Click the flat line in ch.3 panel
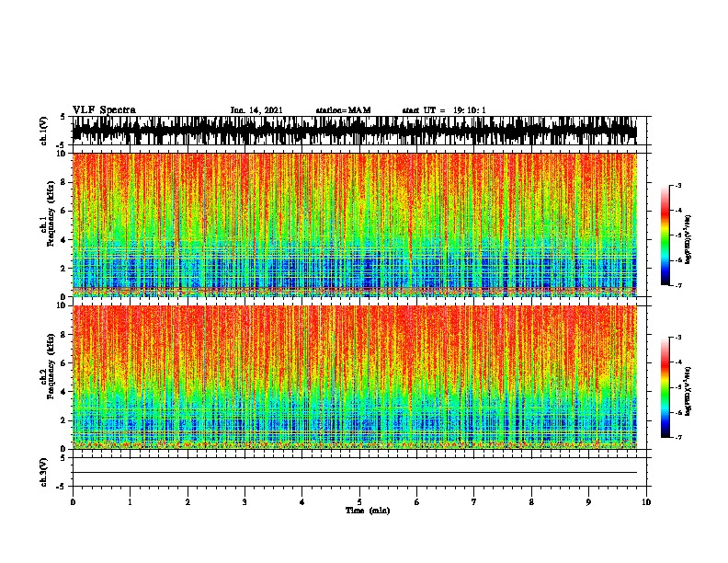728x563 pixels. [x=355, y=473]
